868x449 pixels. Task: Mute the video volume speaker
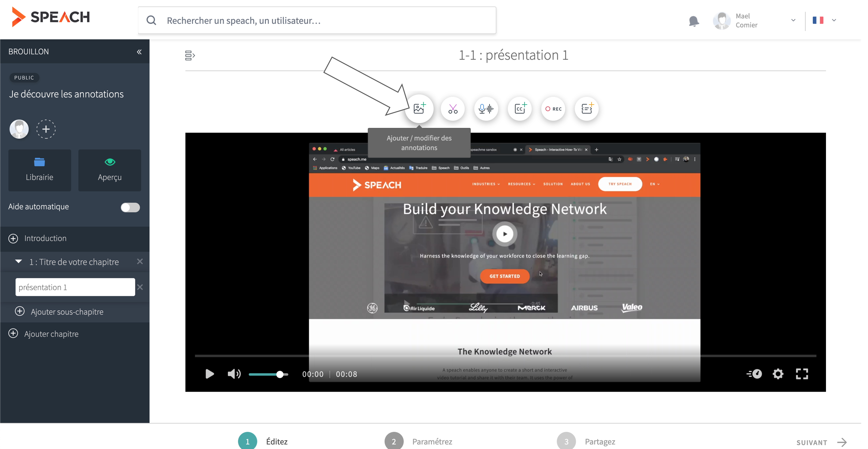234,374
